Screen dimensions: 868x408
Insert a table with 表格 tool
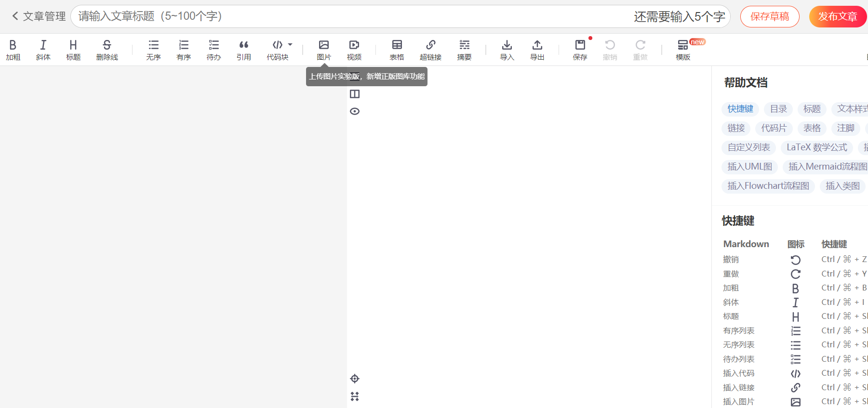[397, 50]
